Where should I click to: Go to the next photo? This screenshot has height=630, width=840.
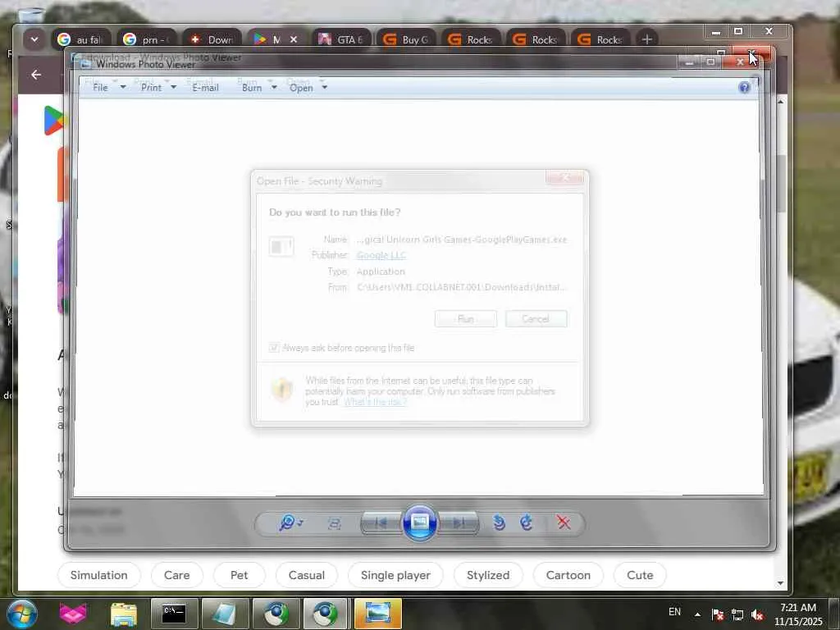pyautogui.click(x=459, y=523)
